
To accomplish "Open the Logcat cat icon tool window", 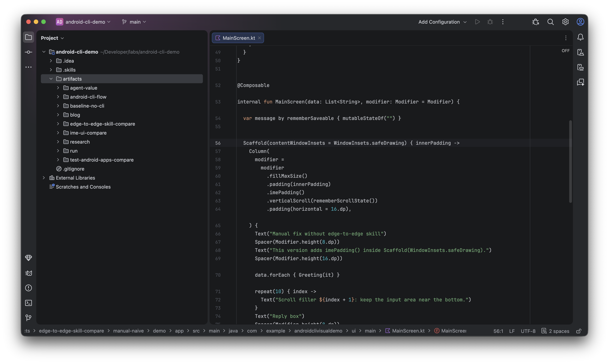I will [28, 273].
